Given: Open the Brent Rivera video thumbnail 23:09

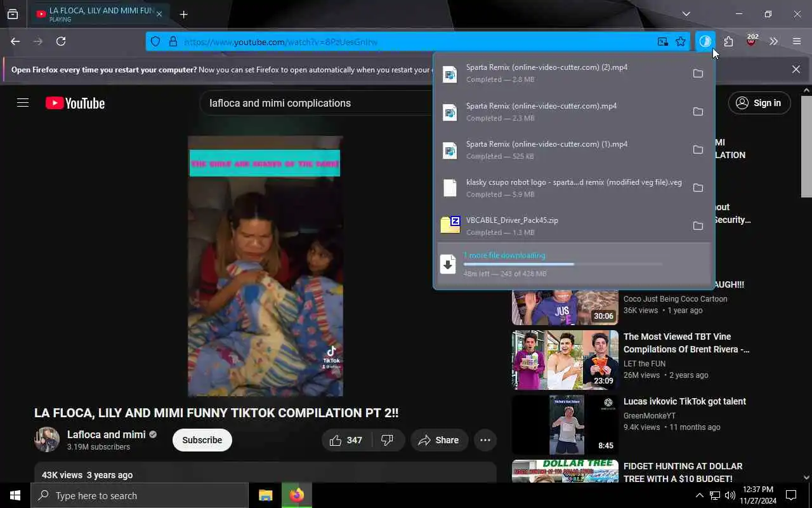Looking at the screenshot, I should pos(565,360).
